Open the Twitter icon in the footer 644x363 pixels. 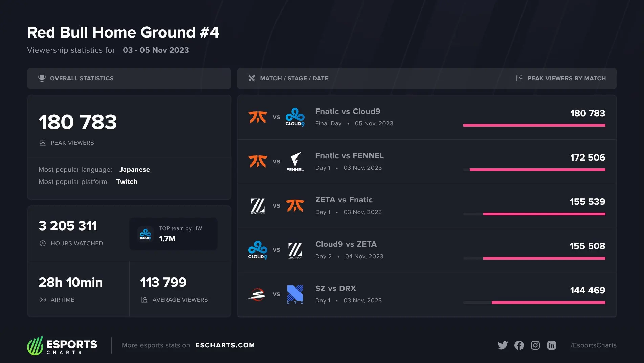[x=503, y=345]
